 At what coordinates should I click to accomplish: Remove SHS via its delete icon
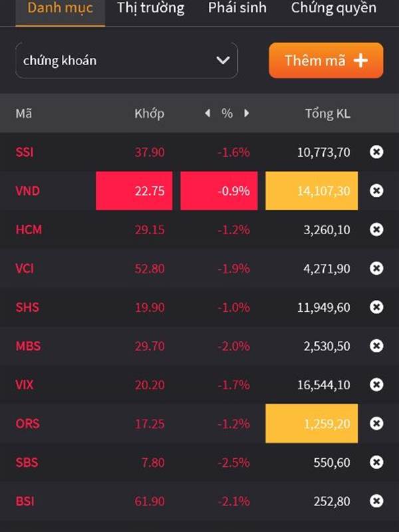[x=376, y=307]
